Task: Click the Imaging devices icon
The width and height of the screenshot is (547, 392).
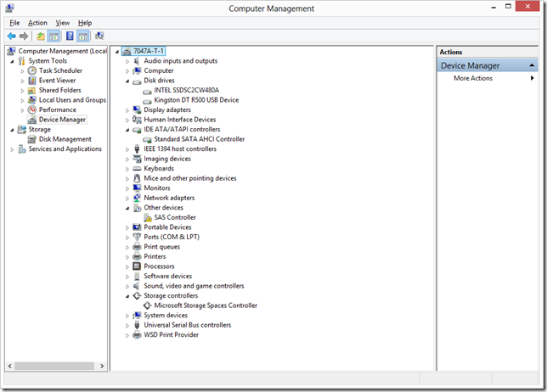Action: (137, 159)
